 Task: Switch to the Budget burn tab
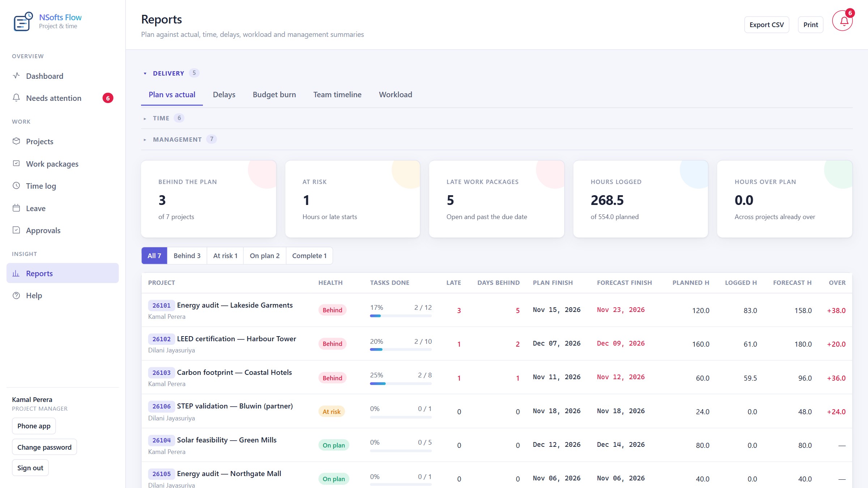pyautogui.click(x=275, y=95)
